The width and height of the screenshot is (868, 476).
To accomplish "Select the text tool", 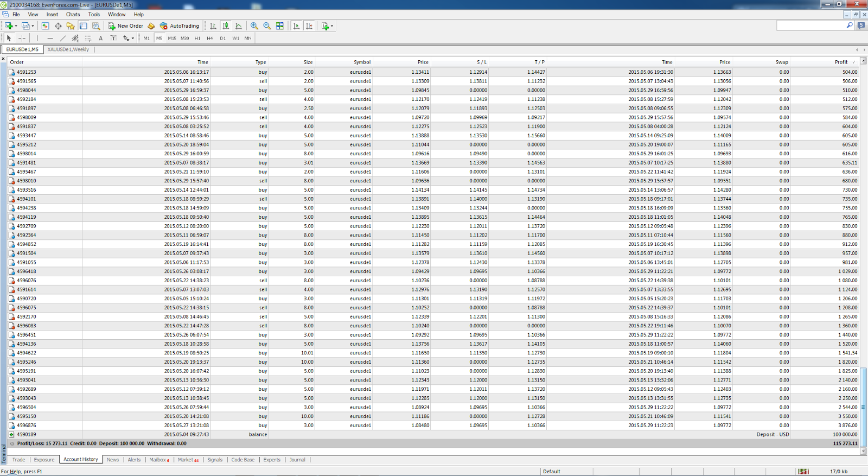I will click(100, 38).
